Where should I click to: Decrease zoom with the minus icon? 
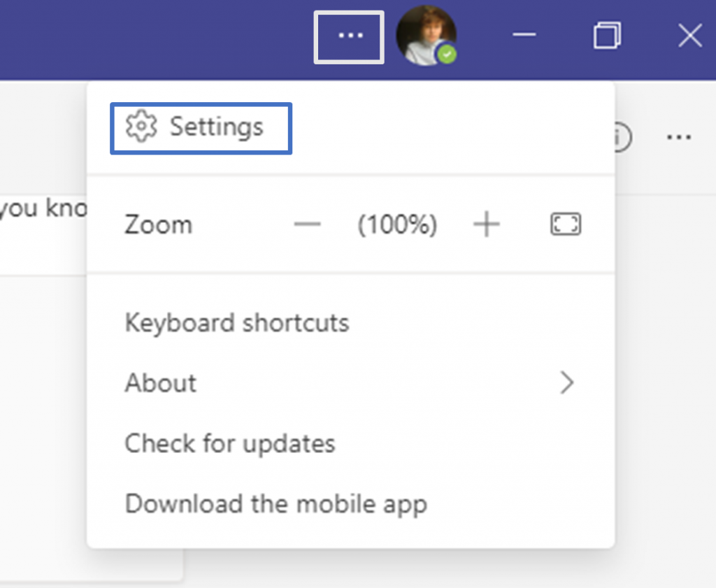click(308, 224)
